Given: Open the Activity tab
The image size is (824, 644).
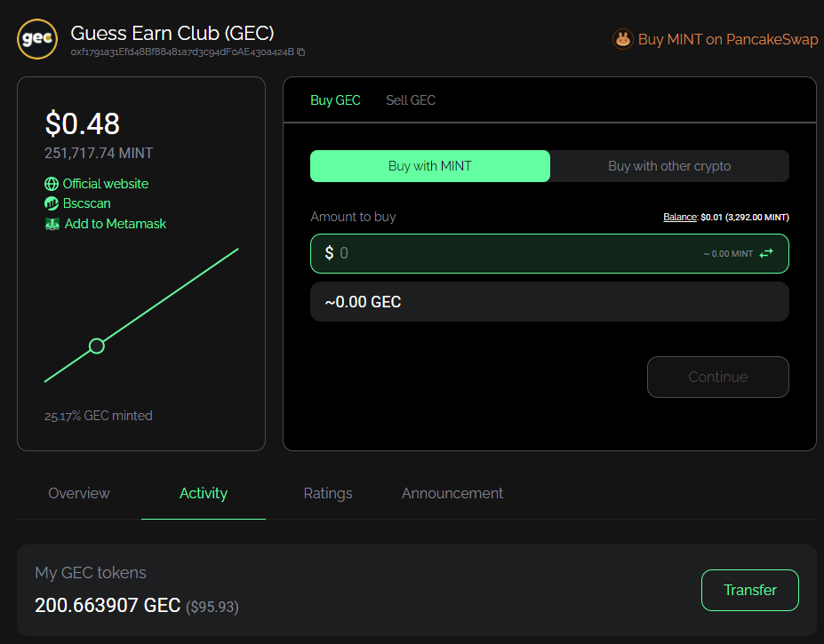Looking at the screenshot, I should click(204, 493).
